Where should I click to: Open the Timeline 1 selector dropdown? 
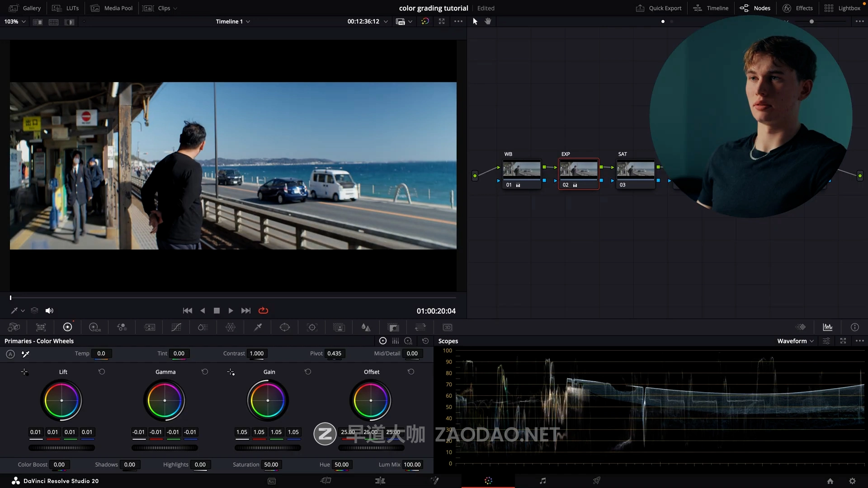pyautogui.click(x=233, y=21)
